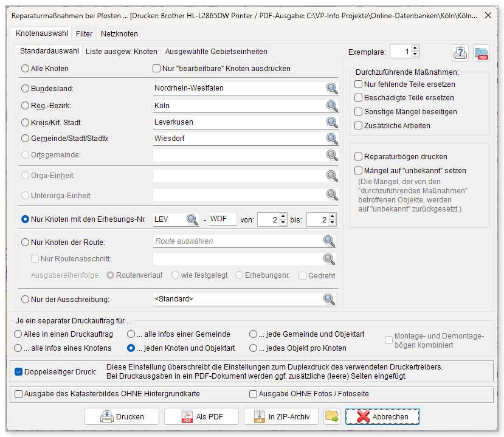Open the PDF output folder icon
The width and height of the screenshot is (504, 437).
[482, 53]
